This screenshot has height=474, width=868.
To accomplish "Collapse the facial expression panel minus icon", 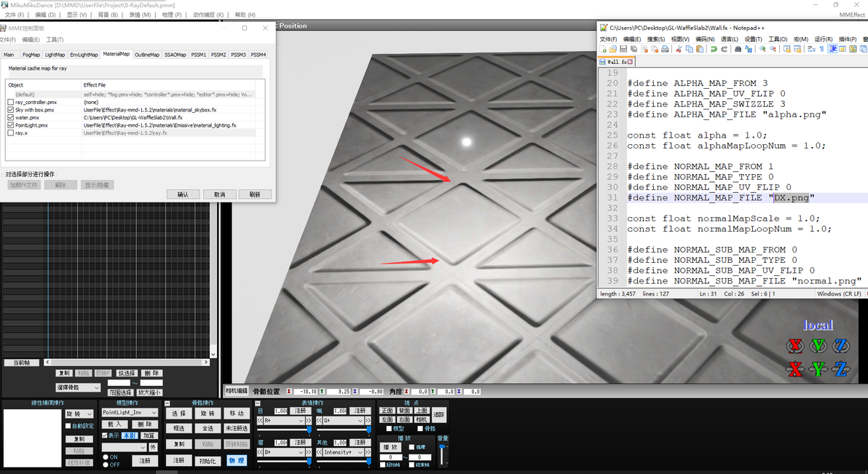I will (x=257, y=403).
